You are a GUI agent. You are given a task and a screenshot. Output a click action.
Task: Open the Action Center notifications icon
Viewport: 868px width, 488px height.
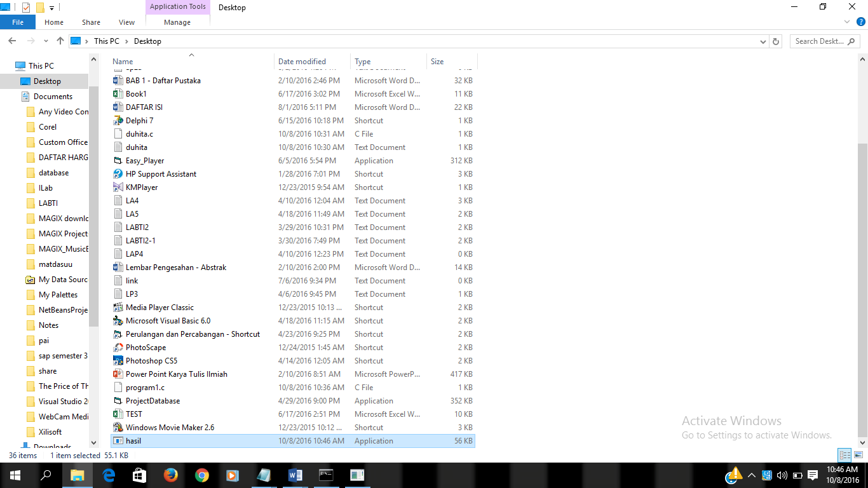click(x=813, y=475)
